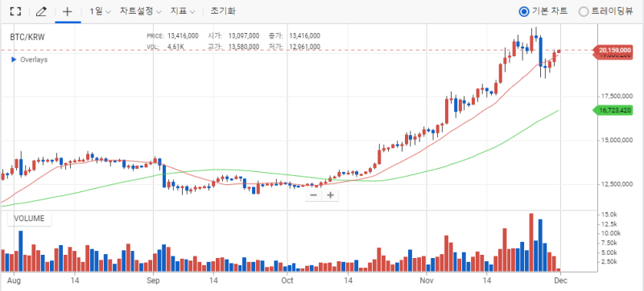Screen dimensions: 644x291
Task: Open the 지표 indicators dropdown
Action: click(183, 11)
